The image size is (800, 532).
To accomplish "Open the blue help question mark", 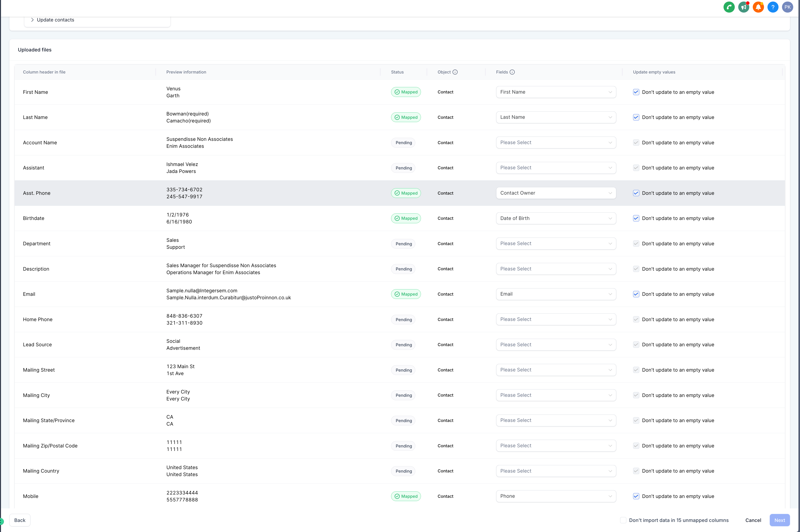I will point(773,7).
